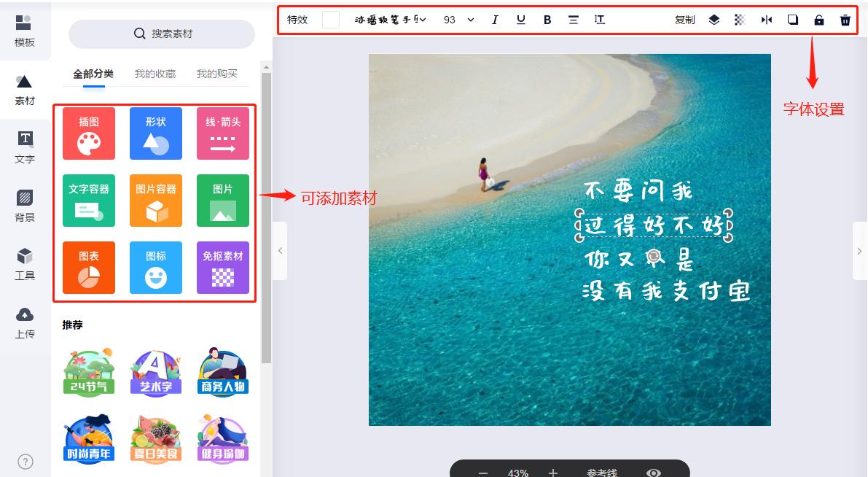Open the layer order icon
Image resolution: width=868 pixels, height=477 pixels.
713,20
